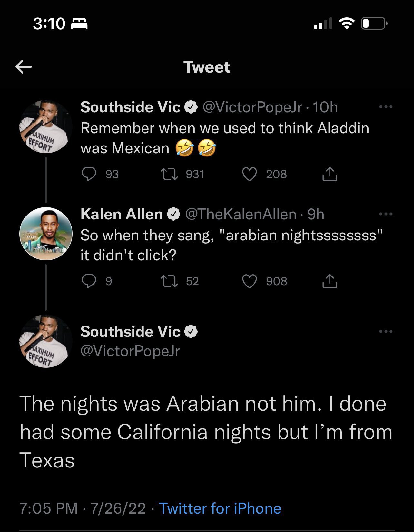Tap Southside Vic's avatar on main tweet
414x532 pixels.
pyautogui.click(x=46, y=341)
